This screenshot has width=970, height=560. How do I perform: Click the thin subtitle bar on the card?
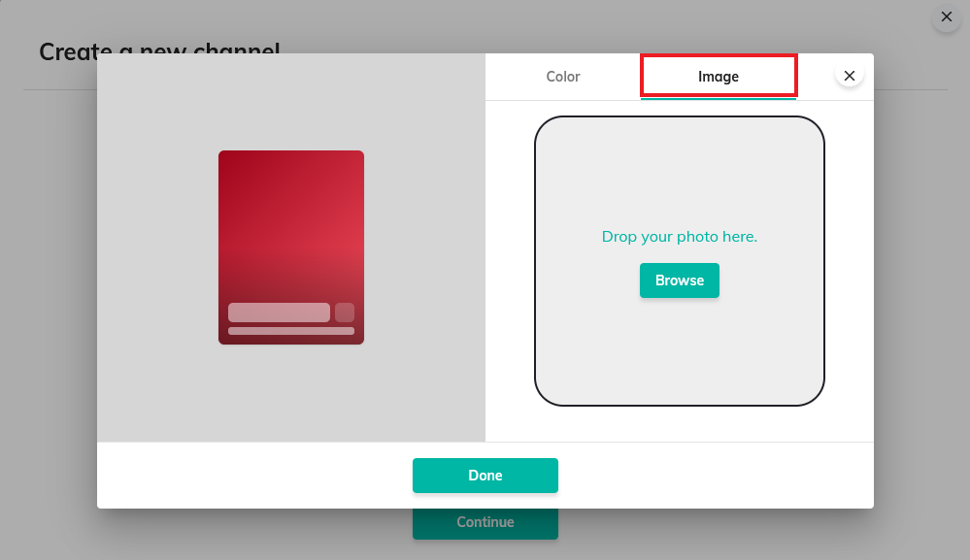pyautogui.click(x=291, y=331)
